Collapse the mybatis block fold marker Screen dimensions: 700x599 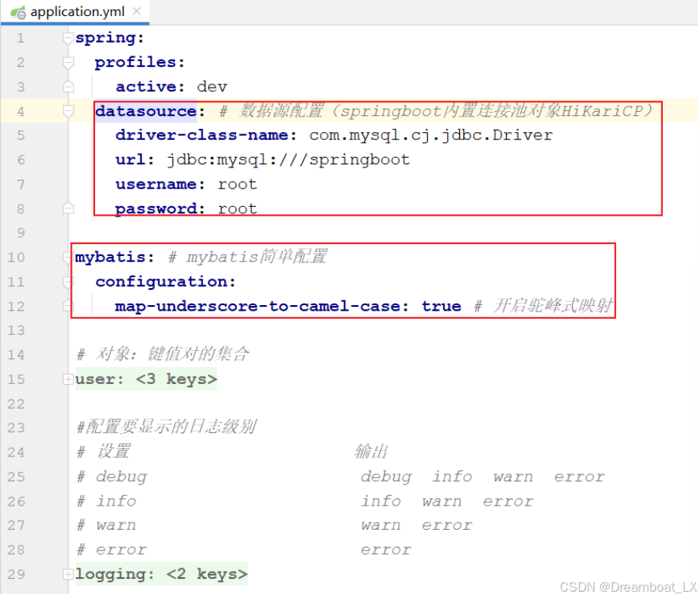tap(68, 258)
